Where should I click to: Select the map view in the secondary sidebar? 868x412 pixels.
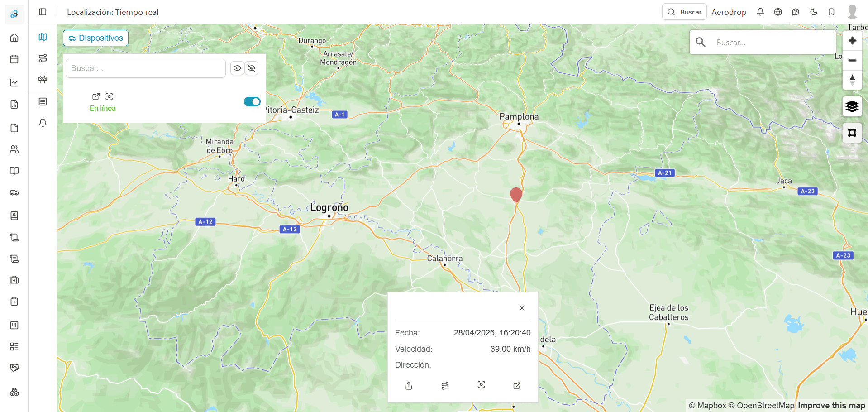[x=43, y=37]
